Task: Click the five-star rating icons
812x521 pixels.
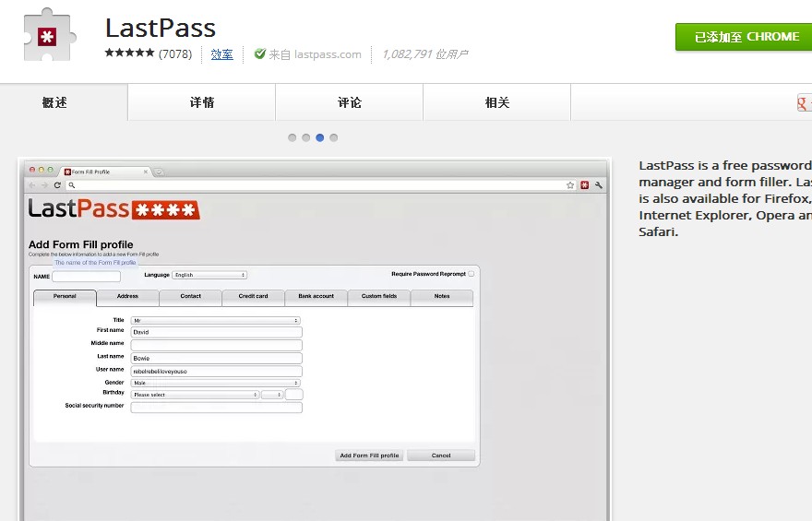Action: (x=129, y=53)
